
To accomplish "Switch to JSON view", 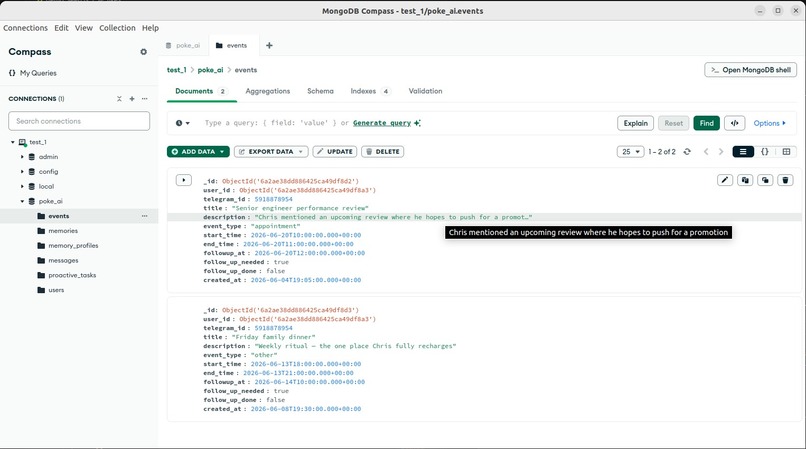I will click(x=765, y=152).
